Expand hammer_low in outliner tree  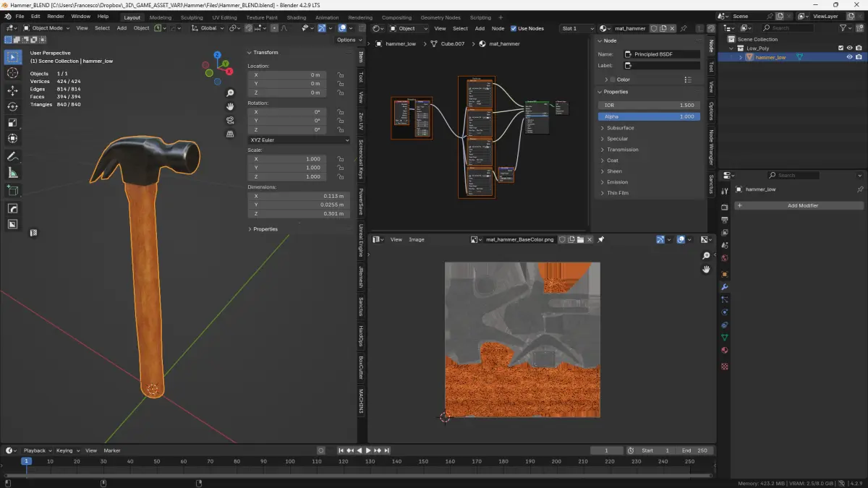(x=741, y=57)
